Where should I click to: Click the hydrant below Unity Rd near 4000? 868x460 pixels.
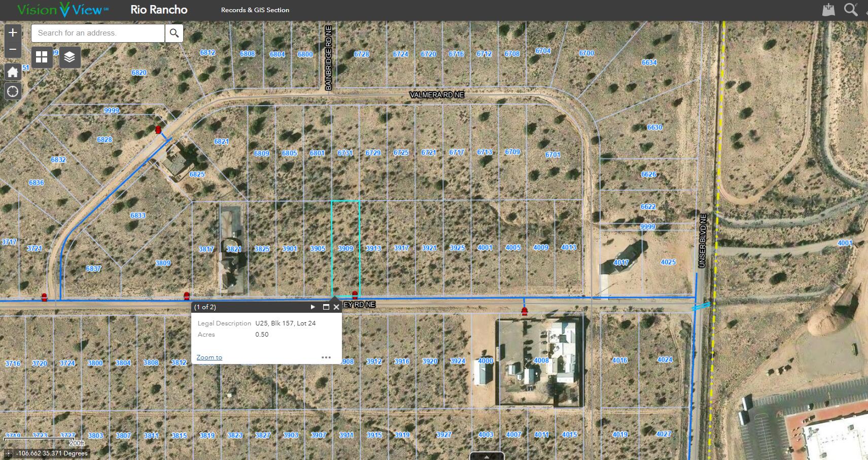pos(524,311)
